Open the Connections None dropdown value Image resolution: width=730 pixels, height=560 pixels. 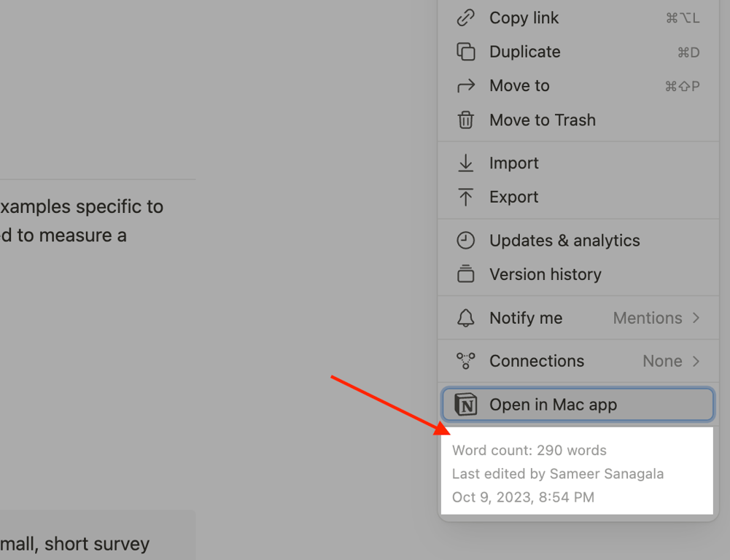point(662,361)
